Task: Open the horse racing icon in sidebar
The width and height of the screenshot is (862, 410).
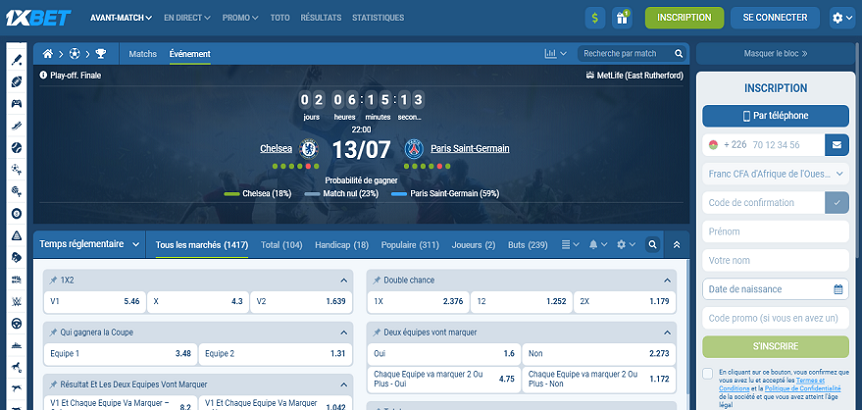Action: pyautogui.click(x=16, y=367)
